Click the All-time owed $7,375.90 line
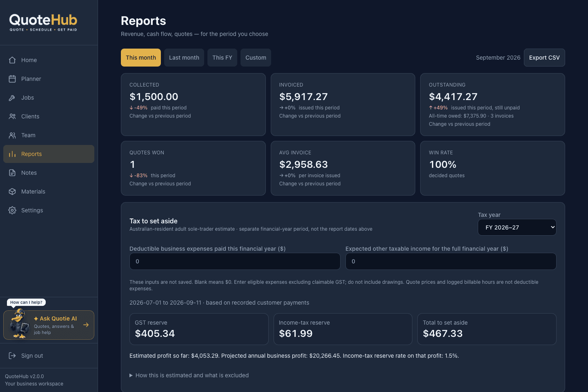Screen dimensions: 588x392 (x=471, y=116)
